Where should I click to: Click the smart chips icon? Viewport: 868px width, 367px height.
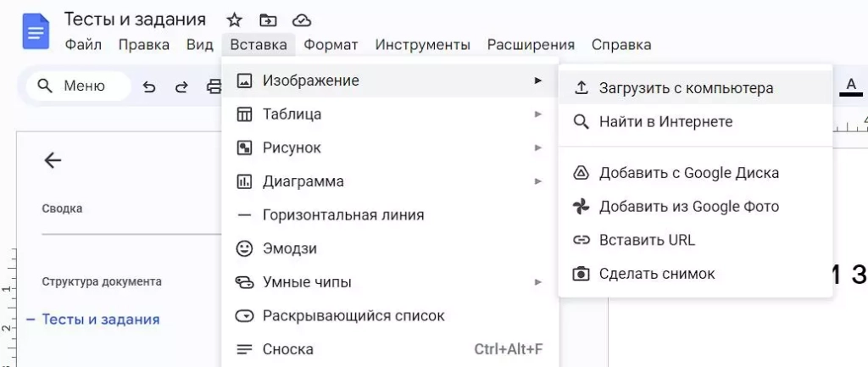coord(244,282)
